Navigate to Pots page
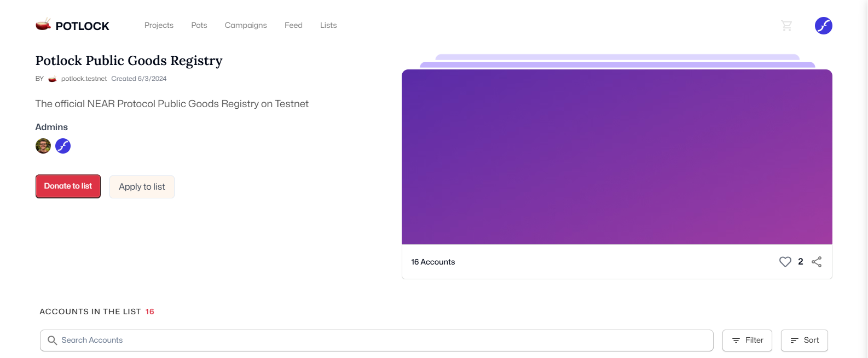The height and width of the screenshot is (358, 868). [x=199, y=25]
